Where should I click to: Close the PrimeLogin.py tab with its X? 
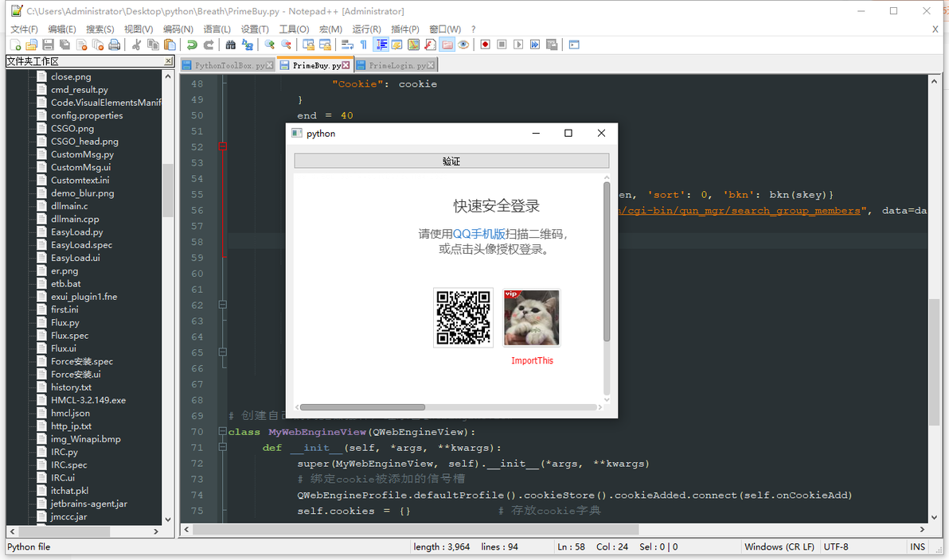coord(431,65)
